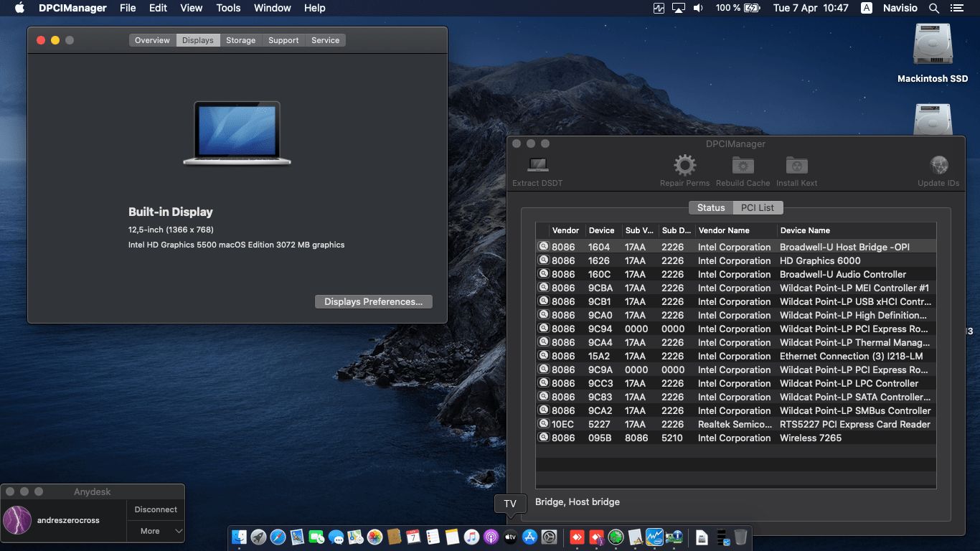The image size is (980, 551).
Task: Click the Update IDs globe icon
Action: (938, 166)
